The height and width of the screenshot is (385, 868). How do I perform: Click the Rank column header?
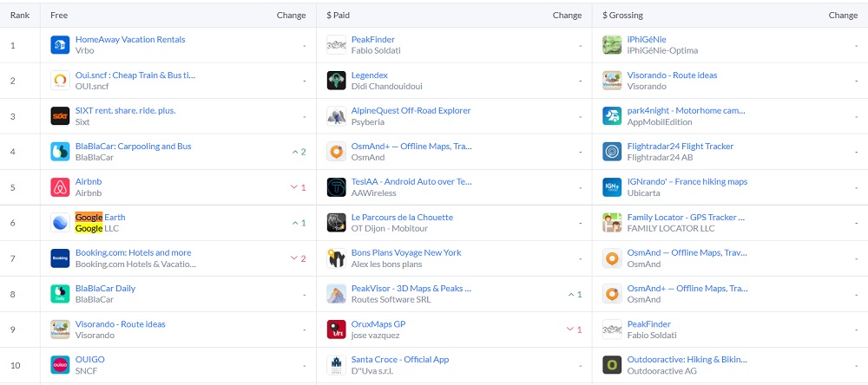pos(20,15)
